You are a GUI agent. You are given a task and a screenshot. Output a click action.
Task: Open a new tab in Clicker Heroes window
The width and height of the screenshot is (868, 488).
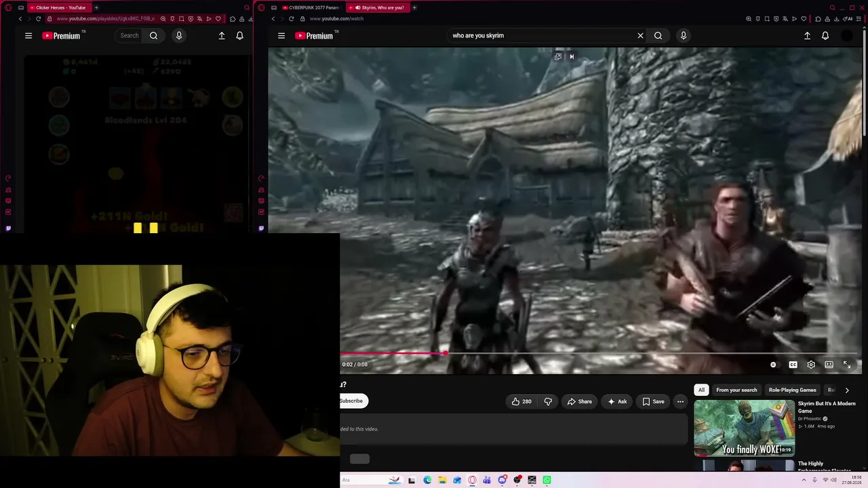[x=96, y=7]
